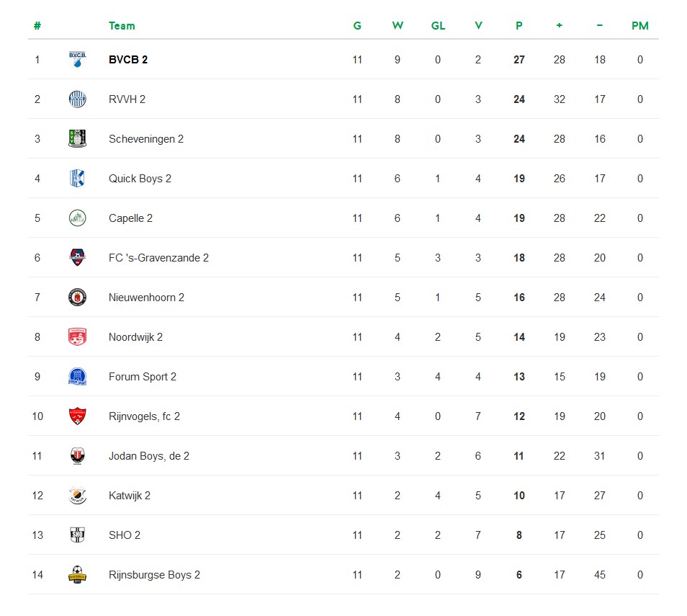This screenshot has height=616, width=687.
Task: Select the Jodan Boys, de 2 team name
Action: coord(149,456)
